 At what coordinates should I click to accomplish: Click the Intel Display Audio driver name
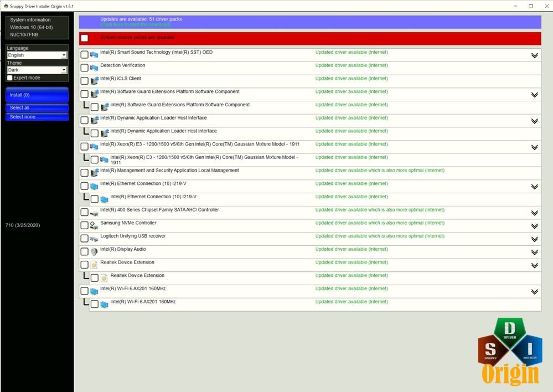pos(123,249)
